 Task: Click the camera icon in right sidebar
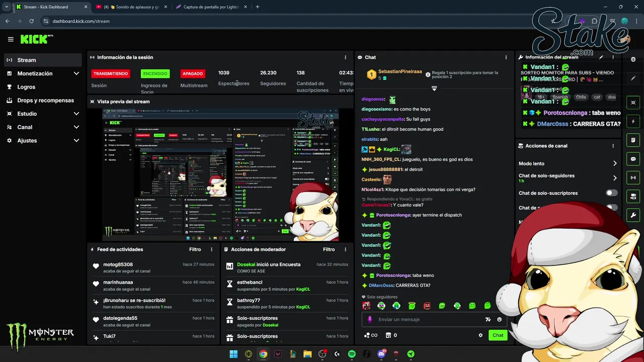[633, 196]
